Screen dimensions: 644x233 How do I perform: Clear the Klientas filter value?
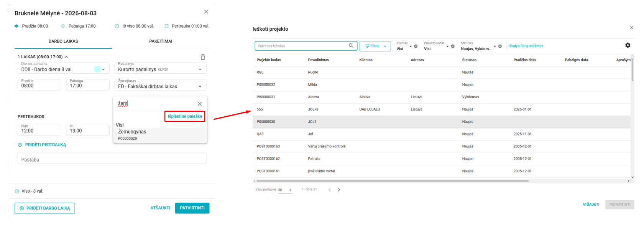(416, 46)
